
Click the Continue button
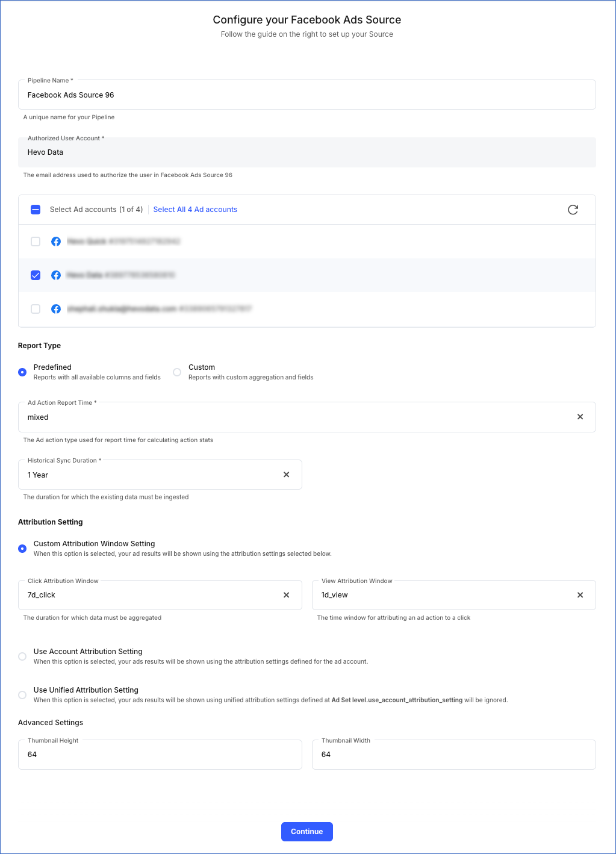tap(307, 832)
